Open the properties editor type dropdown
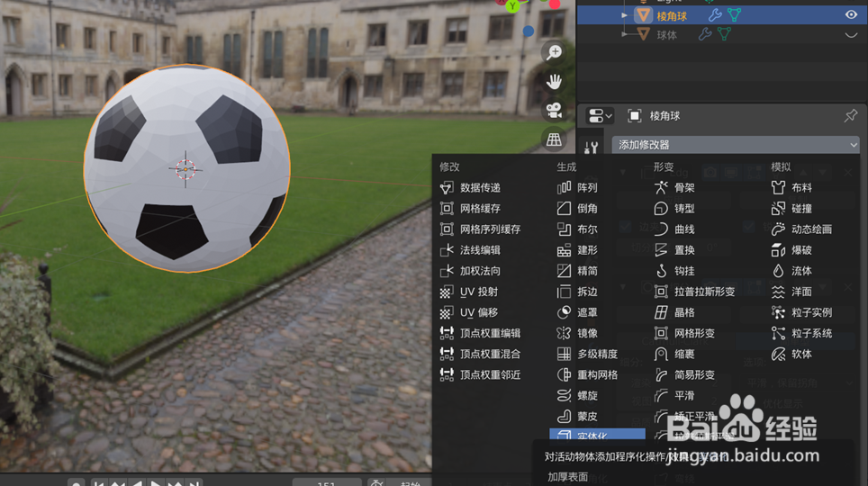 (600, 116)
